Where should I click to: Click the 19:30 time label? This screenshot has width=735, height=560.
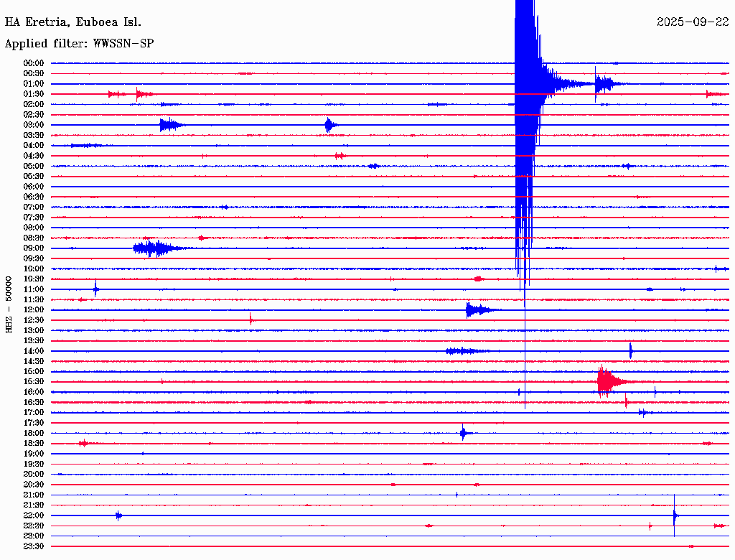click(34, 465)
